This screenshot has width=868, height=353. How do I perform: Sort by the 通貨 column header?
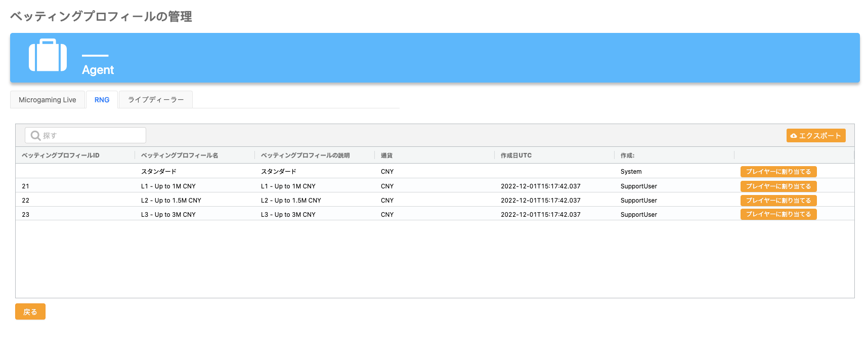point(386,155)
